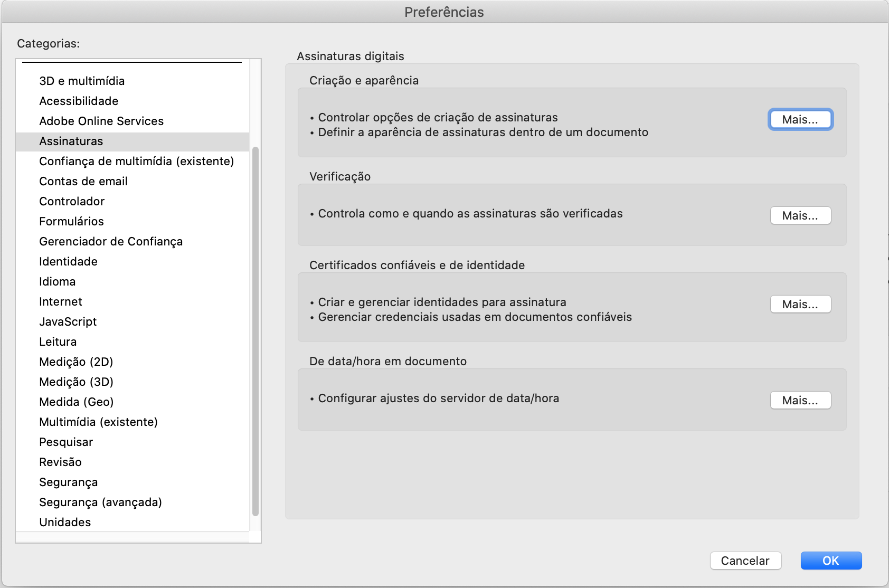Click 'Criar e gerenciar identidades para assinatura' text
889x588 pixels.
pyautogui.click(x=442, y=302)
